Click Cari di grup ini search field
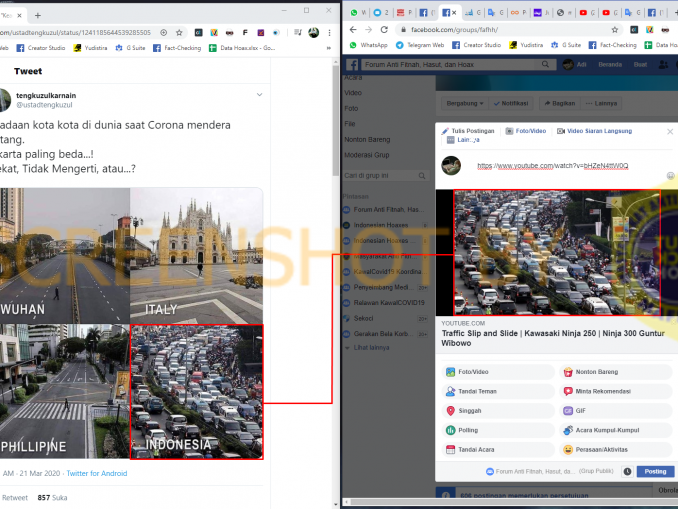 [385, 176]
